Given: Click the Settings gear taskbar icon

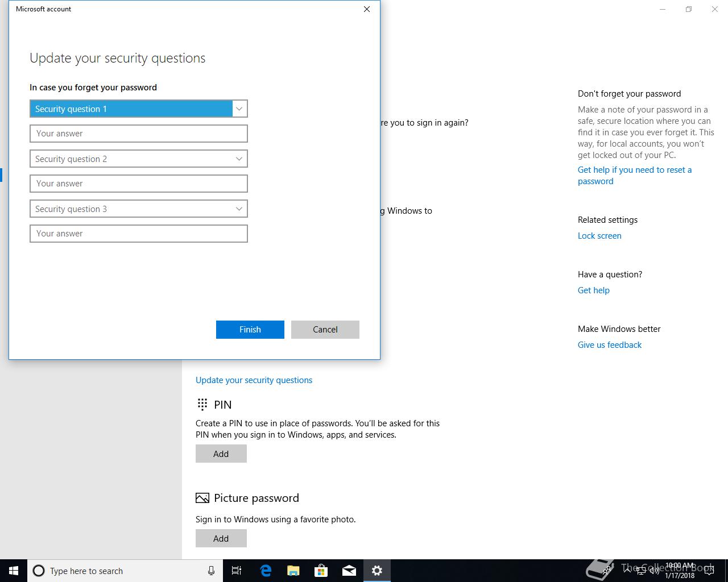Looking at the screenshot, I should 377,571.
